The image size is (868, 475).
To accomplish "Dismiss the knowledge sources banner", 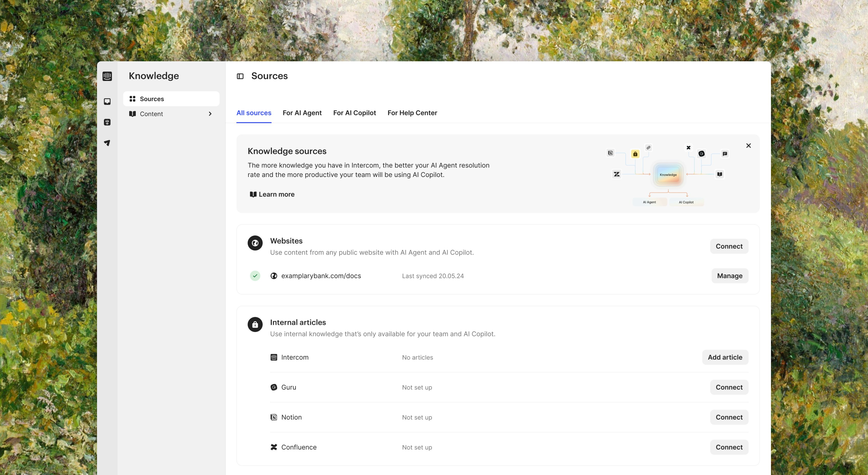I will point(749,146).
